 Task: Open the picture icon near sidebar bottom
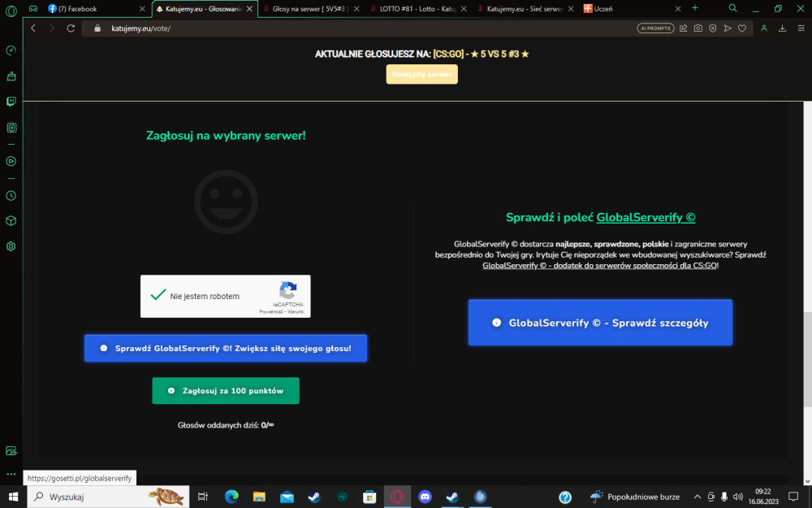click(x=11, y=450)
